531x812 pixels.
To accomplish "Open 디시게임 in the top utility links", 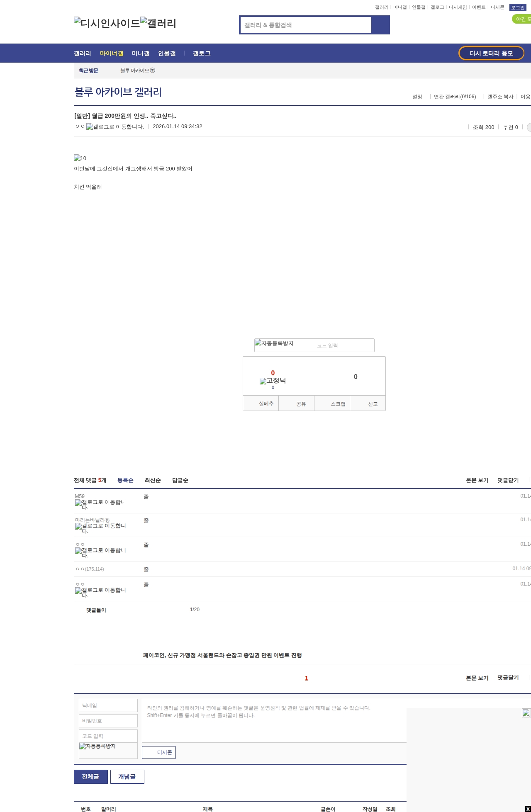I will pyautogui.click(x=458, y=7).
